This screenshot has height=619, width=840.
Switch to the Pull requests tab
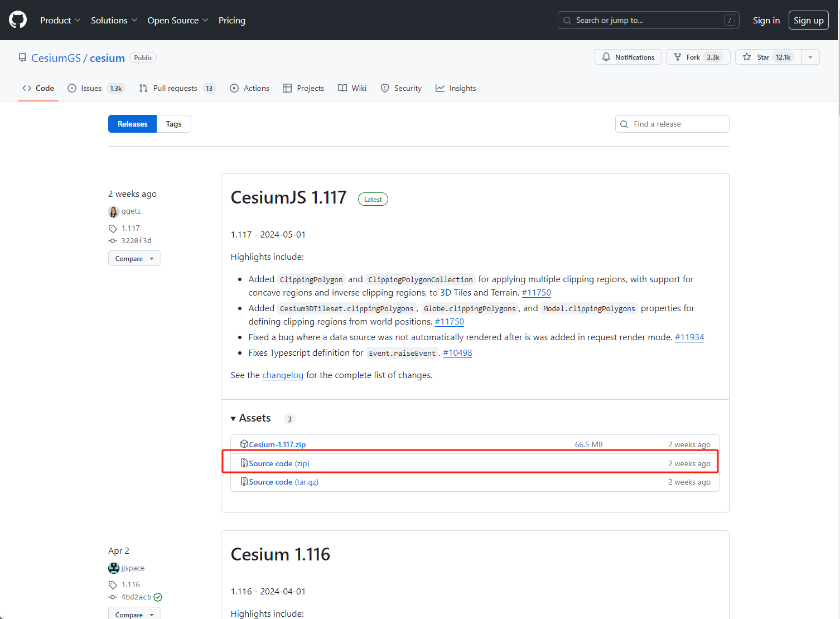pos(177,88)
